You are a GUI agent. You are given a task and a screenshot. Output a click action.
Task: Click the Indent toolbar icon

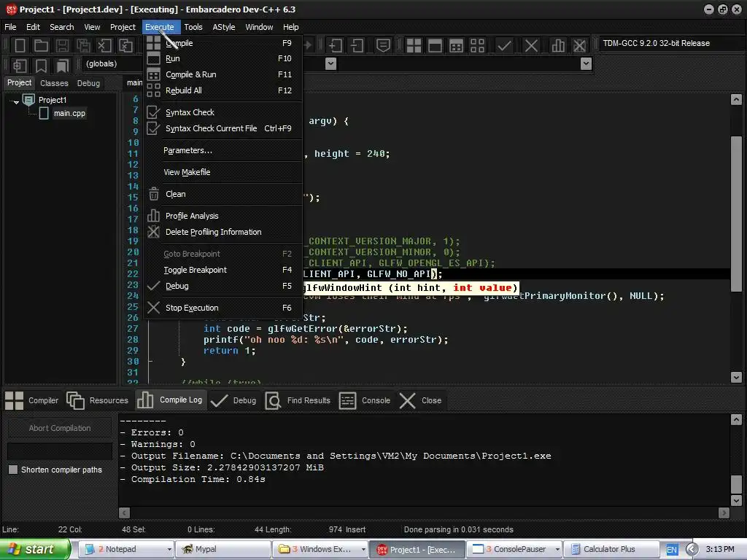coord(336,46)
